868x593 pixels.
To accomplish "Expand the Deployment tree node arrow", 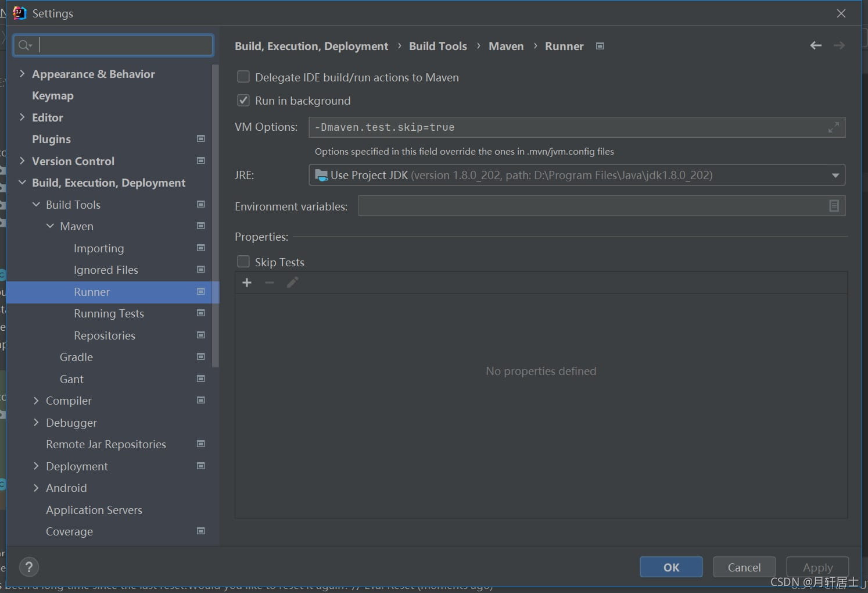I will click(x=36, y=466).
